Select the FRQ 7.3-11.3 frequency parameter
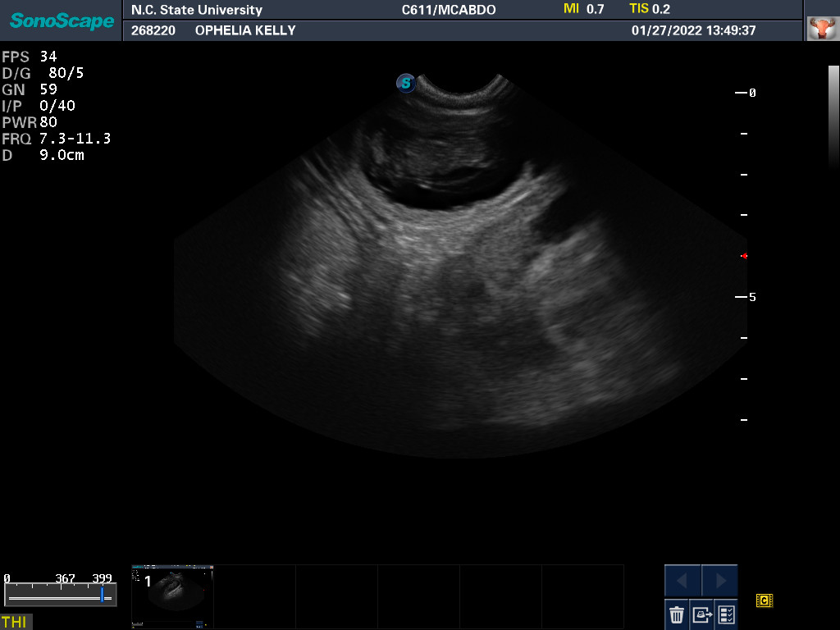Screen dimensions: 840x630 click(x=56, y=139)
